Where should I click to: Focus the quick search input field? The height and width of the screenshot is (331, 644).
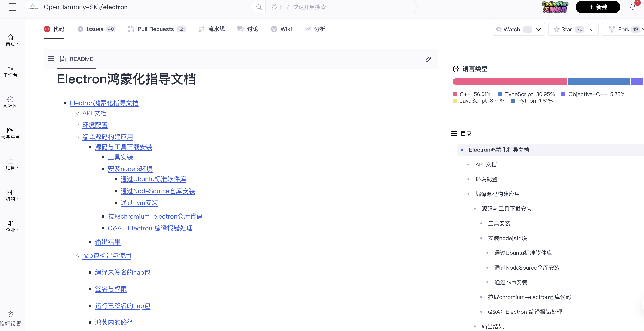click(341, 7)
